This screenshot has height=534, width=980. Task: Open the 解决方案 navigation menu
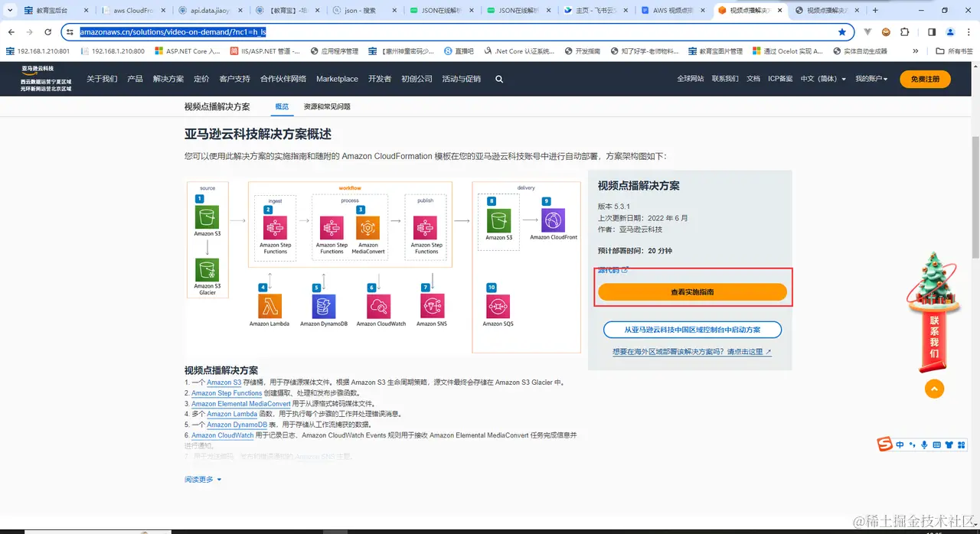click(168, 79)
